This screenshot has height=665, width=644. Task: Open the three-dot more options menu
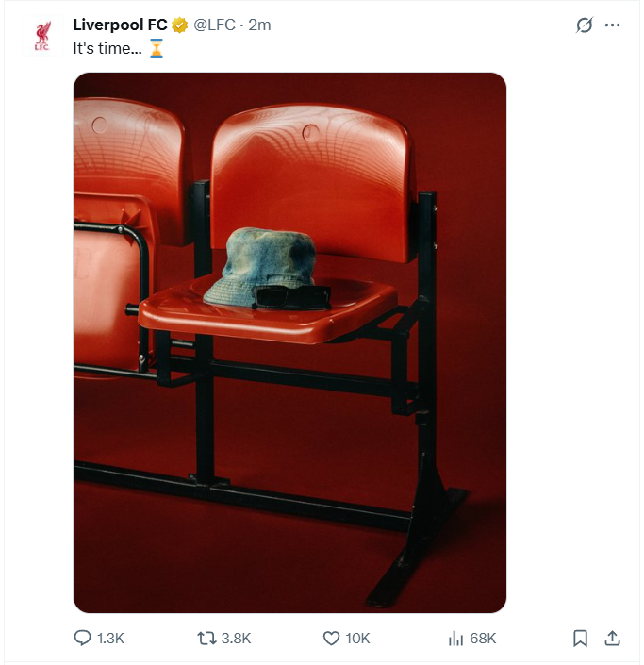612,25
